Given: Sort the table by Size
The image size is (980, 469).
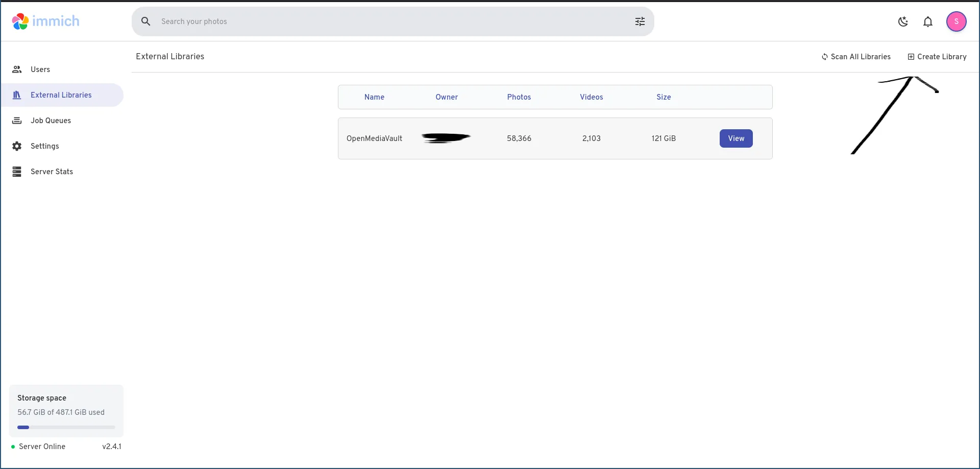Looking at the screenshot, I should click(664, 97).
